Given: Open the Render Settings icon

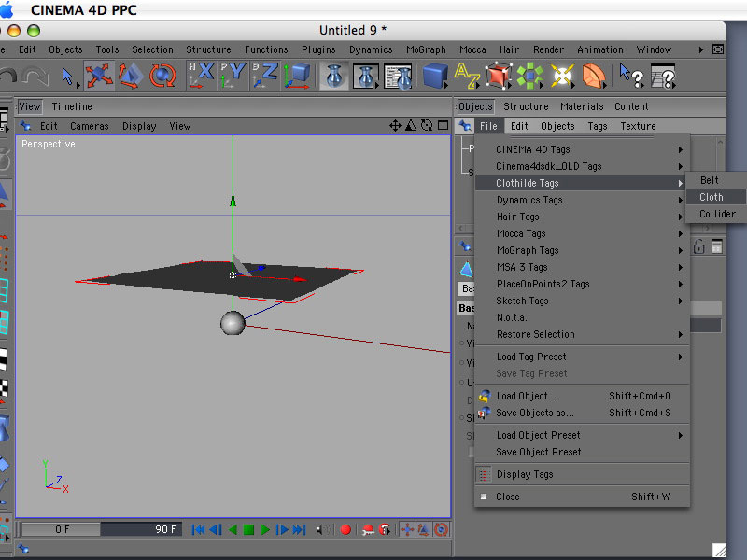Looking at the screenshot, I should point(398,75).
